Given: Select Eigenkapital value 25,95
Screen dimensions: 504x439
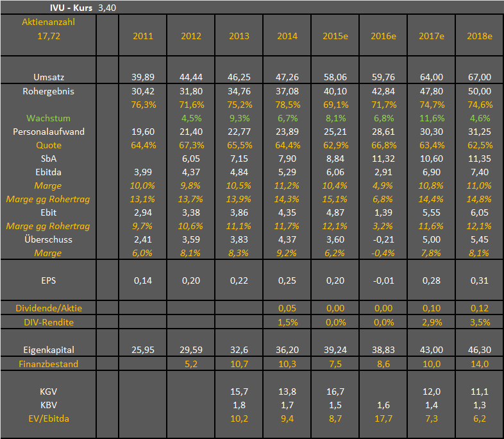Looking at the screenshot, I should 143,350.
